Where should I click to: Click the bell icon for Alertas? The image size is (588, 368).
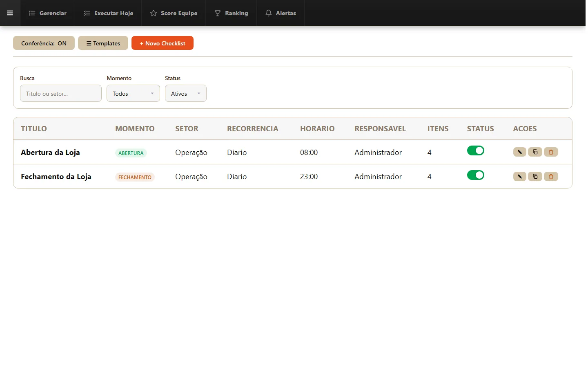coord(269,13)
